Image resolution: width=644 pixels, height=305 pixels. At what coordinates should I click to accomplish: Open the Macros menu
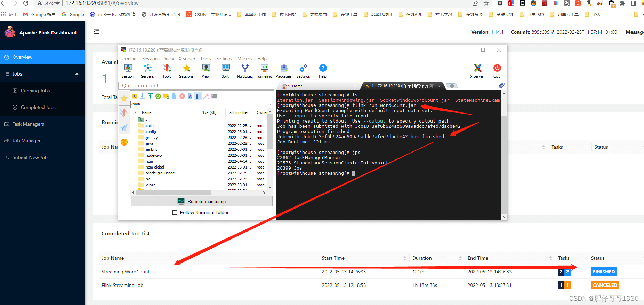[245, 58]
